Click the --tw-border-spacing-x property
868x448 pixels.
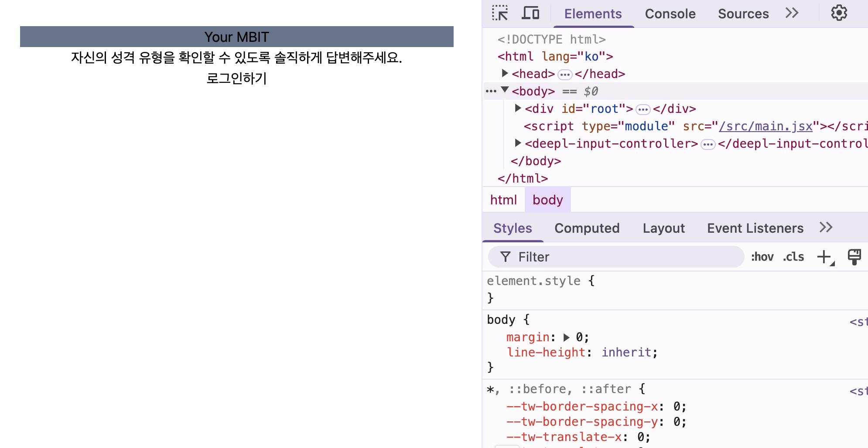[582, 406]
